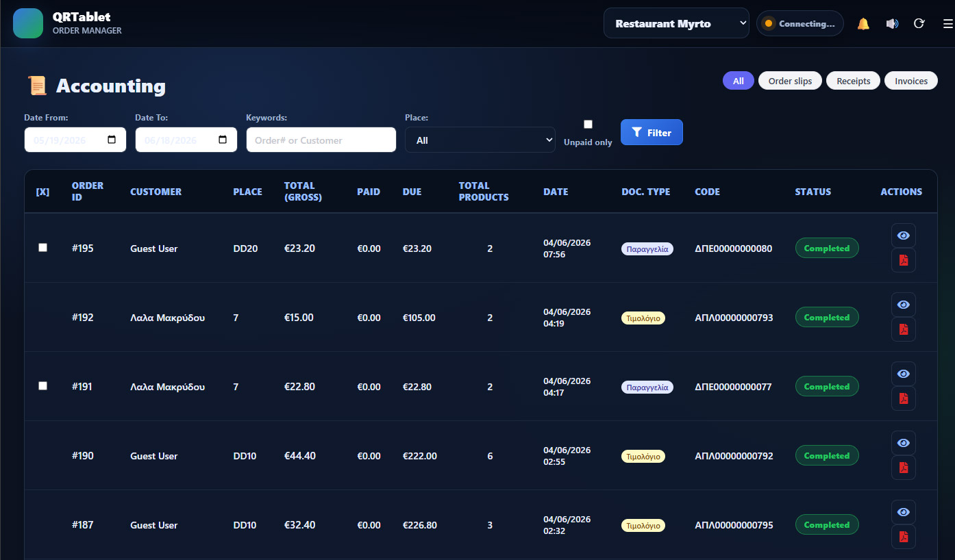
Task: Switch to Invoices tab
Action: pos(911,81)
